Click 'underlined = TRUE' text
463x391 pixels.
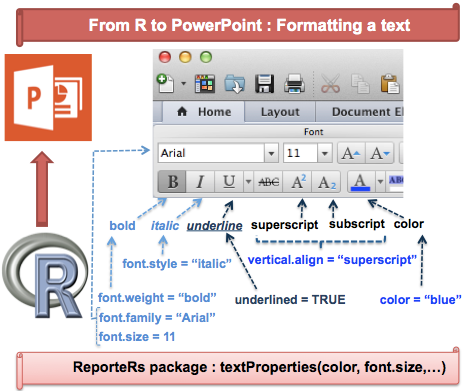coord(290,300)
